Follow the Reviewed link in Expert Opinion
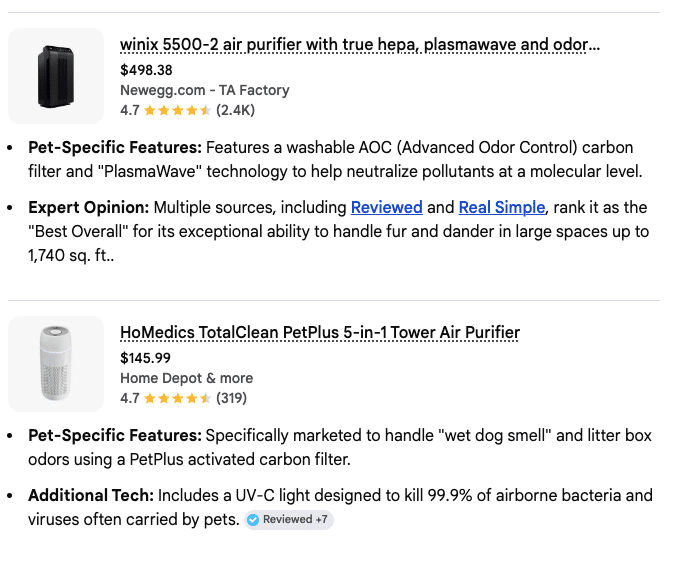This screenshot has height=565, width=675. coord(386,208)
